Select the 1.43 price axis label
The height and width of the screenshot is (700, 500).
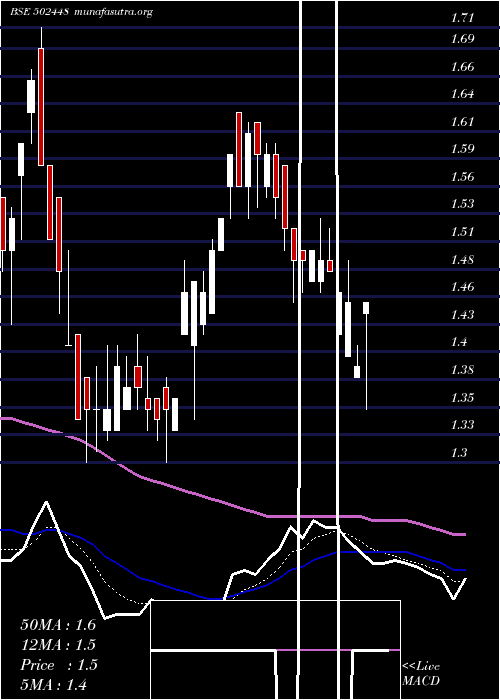point(462,315)
